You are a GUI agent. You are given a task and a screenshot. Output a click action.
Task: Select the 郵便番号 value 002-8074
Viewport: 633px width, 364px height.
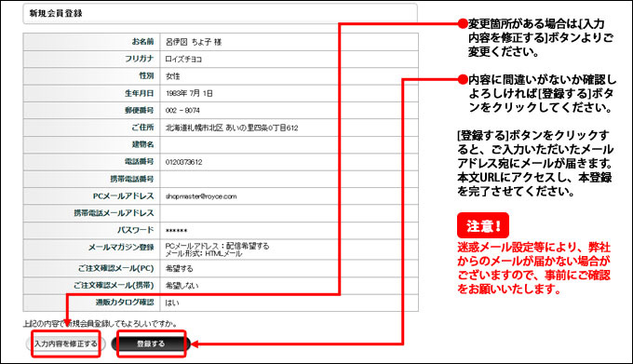coord(182,110)
